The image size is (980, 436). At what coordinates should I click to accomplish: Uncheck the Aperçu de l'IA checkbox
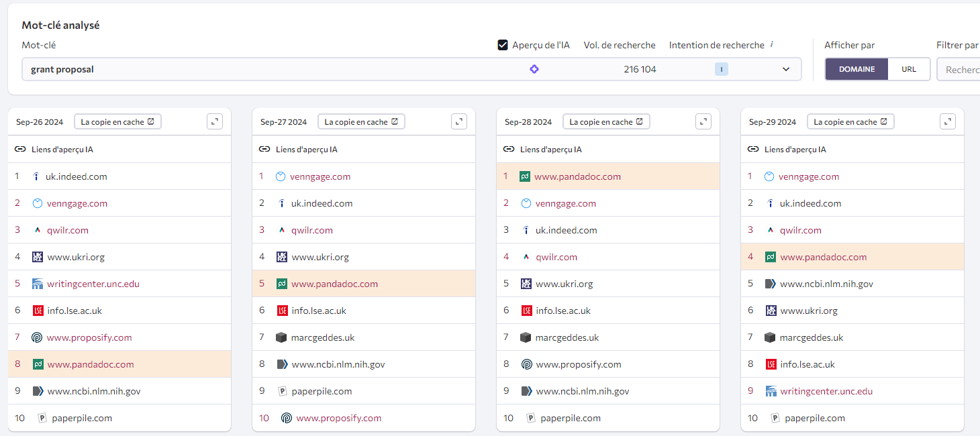(502, 45)
